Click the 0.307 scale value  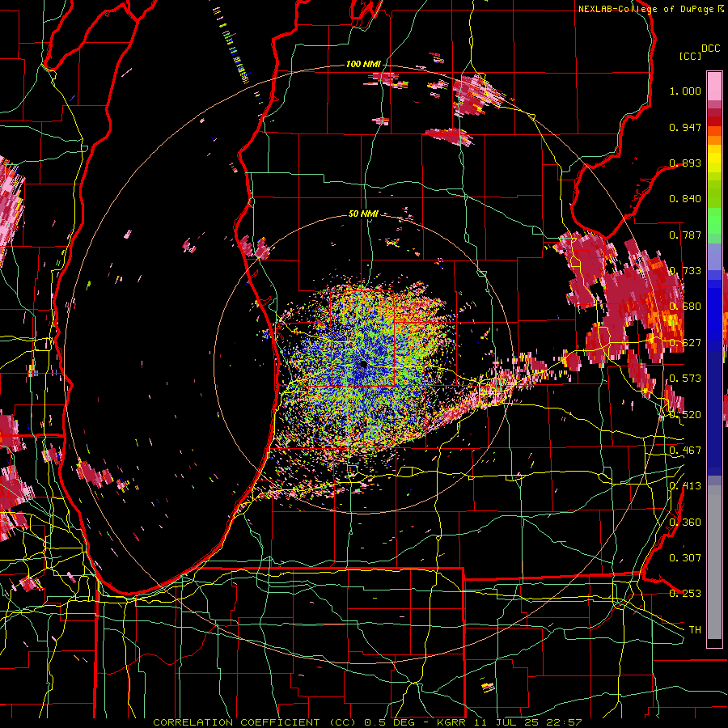click(x=685, y=558)
